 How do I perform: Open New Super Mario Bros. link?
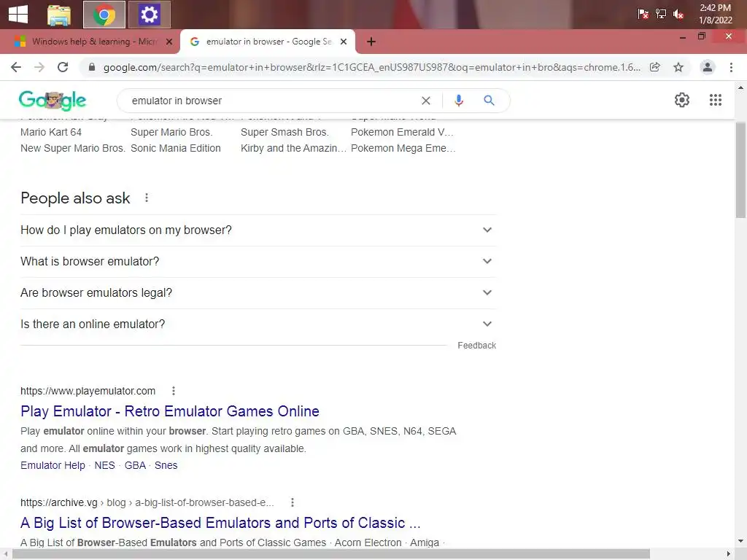[x=73, y=148]
